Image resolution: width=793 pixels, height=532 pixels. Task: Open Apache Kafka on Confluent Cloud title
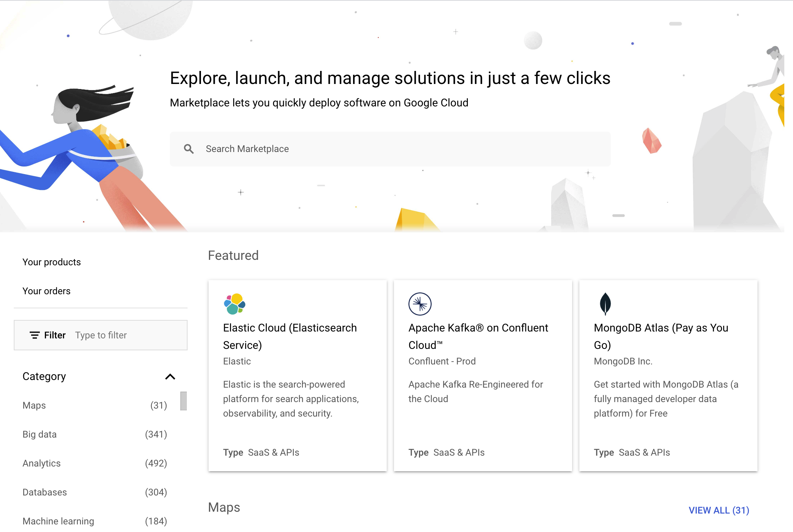[x=478, y=336]
